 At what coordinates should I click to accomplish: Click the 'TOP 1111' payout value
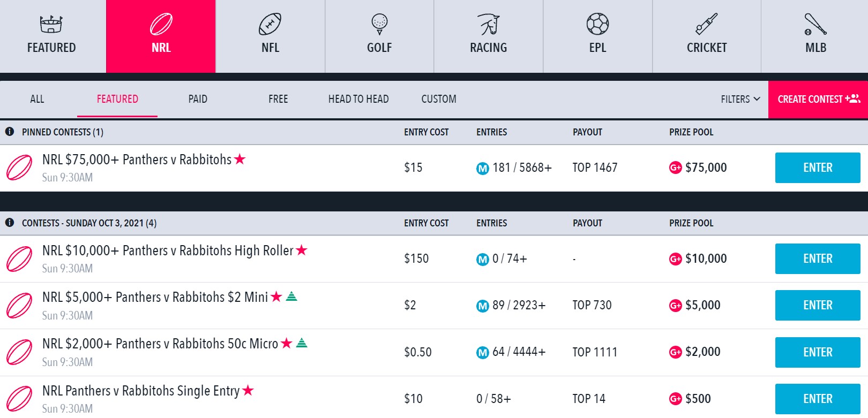coord(595,352)
